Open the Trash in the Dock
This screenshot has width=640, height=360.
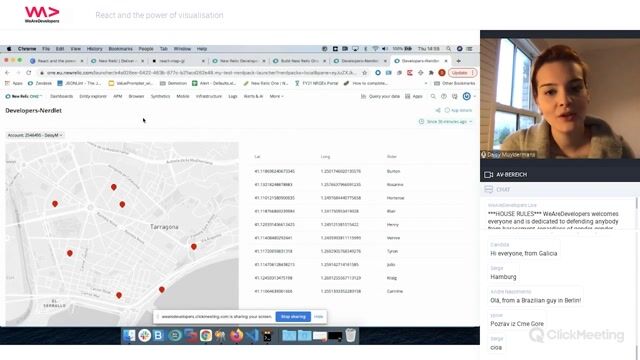pos(351,336)
